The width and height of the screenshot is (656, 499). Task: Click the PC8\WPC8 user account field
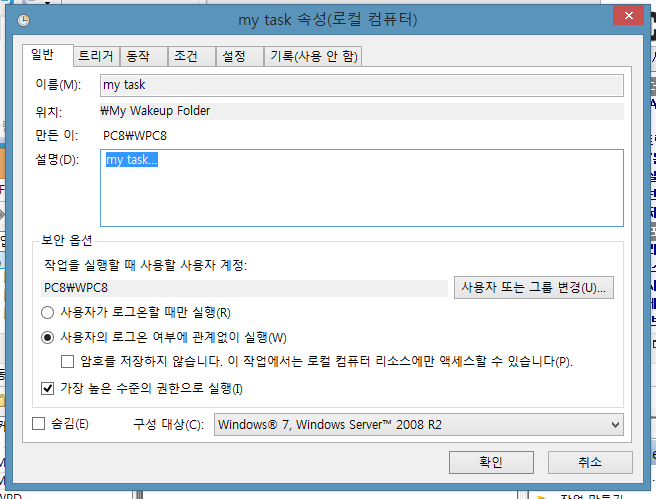pos(243,288)
